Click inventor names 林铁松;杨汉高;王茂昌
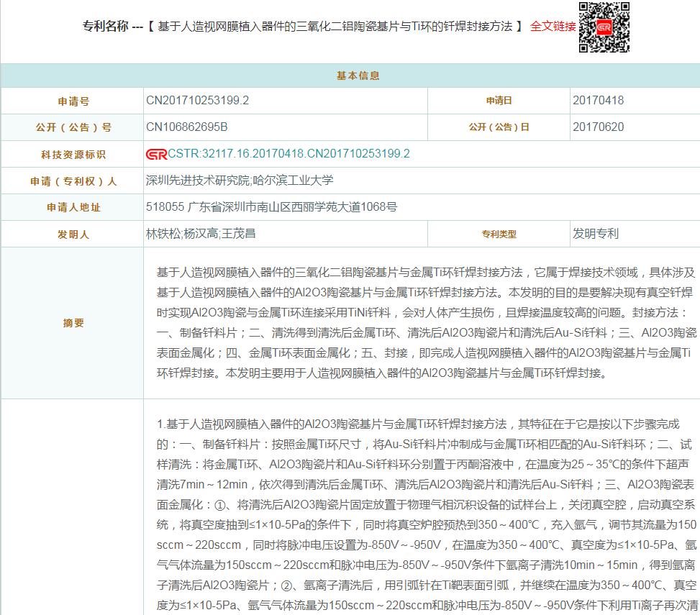 (x=201, y=234)
